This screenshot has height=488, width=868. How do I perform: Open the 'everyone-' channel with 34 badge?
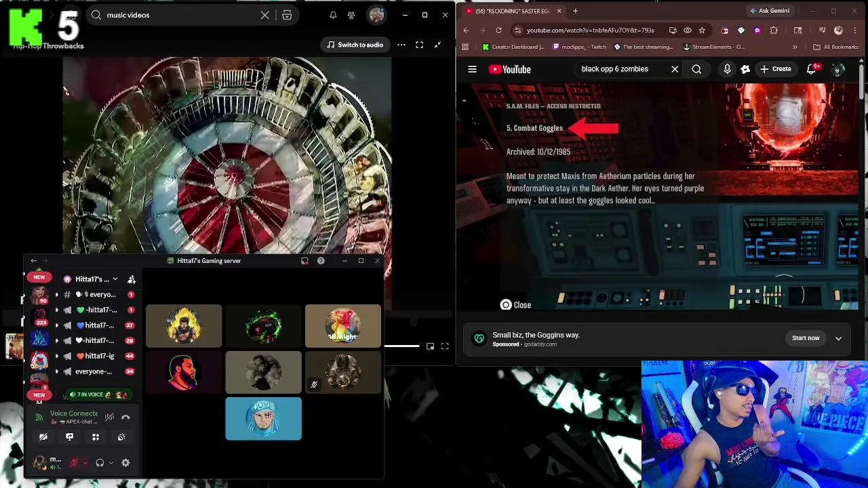99,371
